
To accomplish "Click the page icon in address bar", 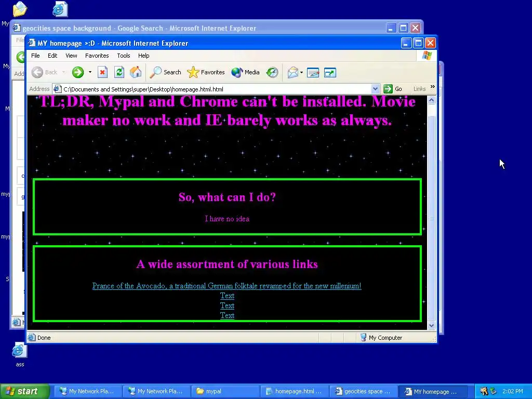I will click(58, 89).
